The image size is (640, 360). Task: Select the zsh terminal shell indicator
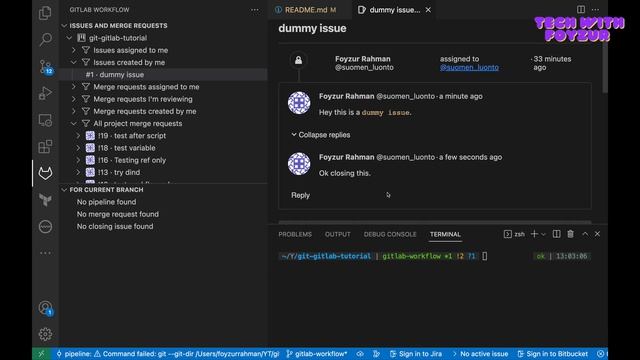(514, 234)
